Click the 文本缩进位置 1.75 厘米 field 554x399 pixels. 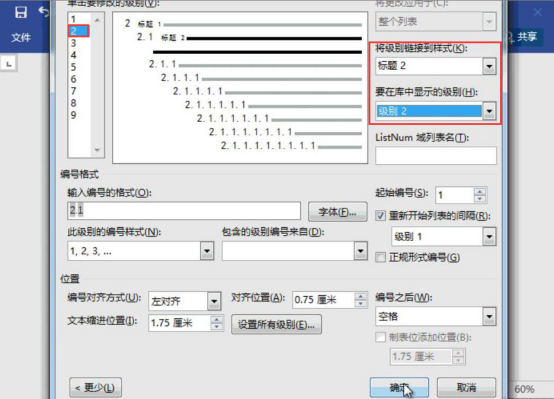(179, 323)
